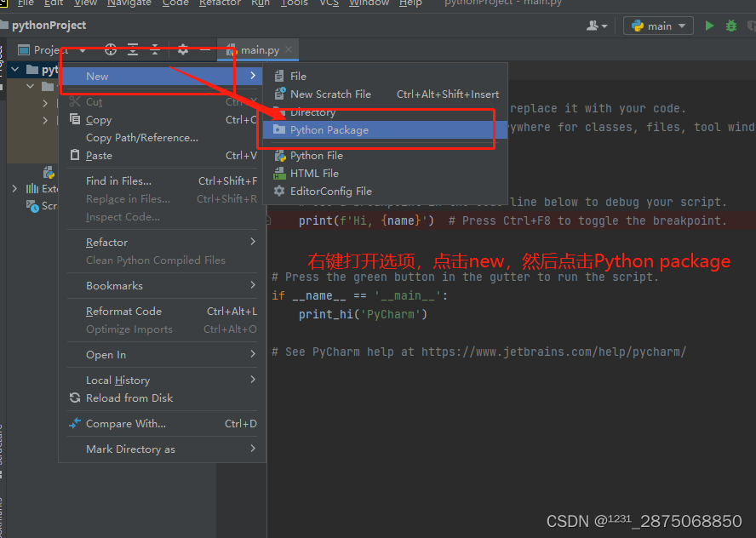Screen dimensions: 756x538
Task: Click the pythonProject breadcrumb label
Action: [49, 25]
